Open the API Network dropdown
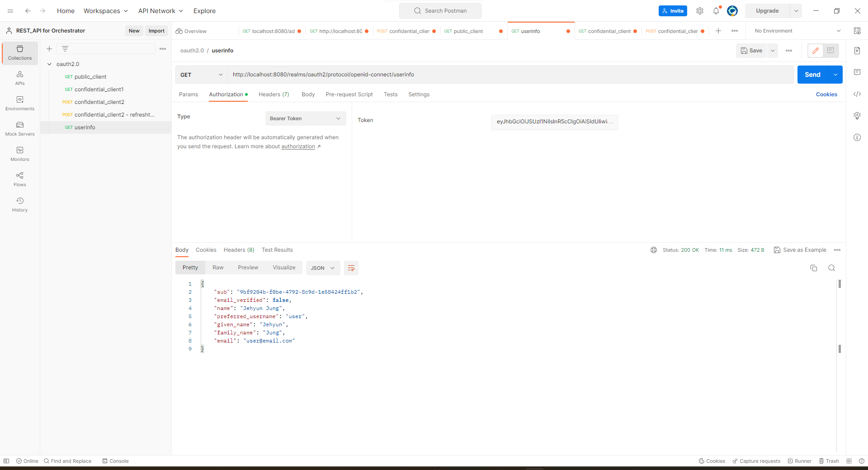 click(160, 11)
